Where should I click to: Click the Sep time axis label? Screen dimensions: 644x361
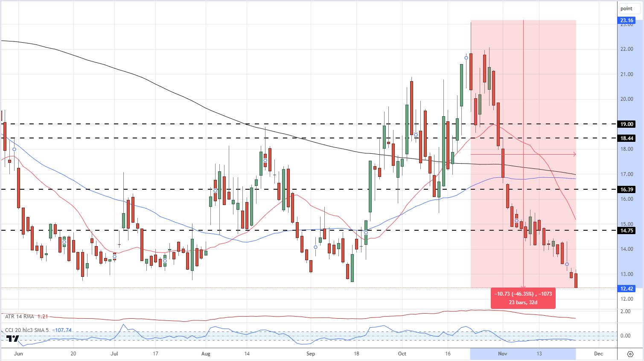(311, 354)
